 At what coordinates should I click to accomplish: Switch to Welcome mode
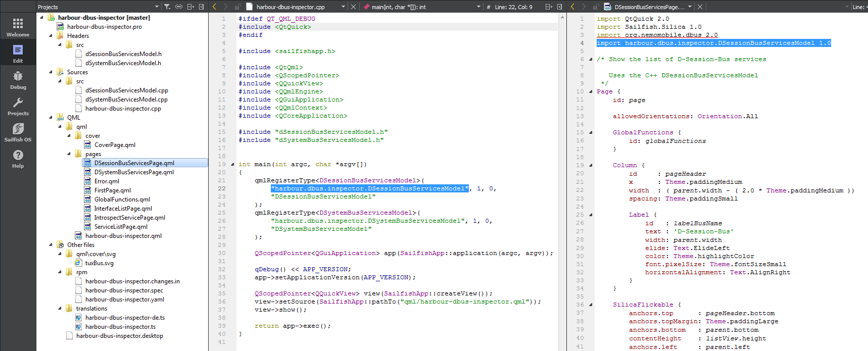[x=18, y=27]
